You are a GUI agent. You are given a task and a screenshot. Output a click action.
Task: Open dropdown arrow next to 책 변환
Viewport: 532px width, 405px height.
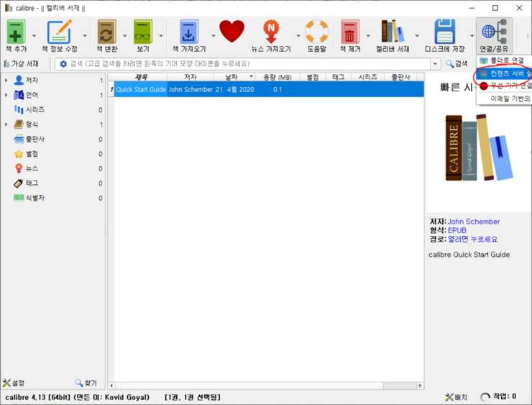click(124, 35)
